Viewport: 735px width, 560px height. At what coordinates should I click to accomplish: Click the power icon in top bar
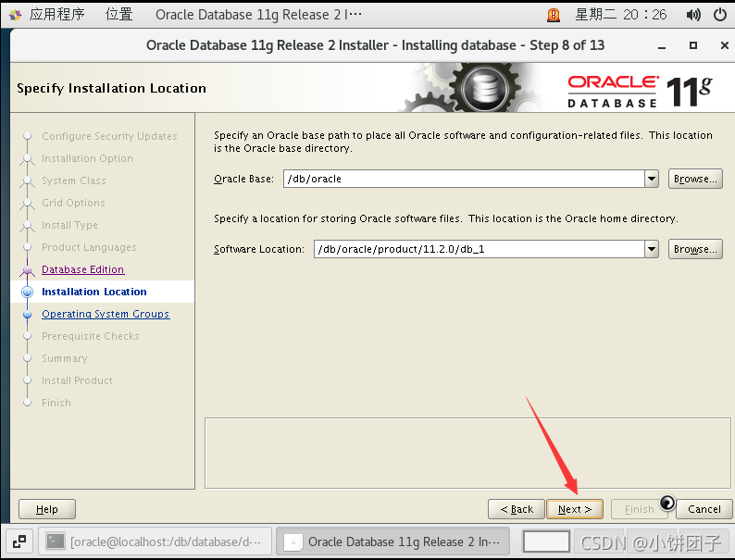[720, 15]
